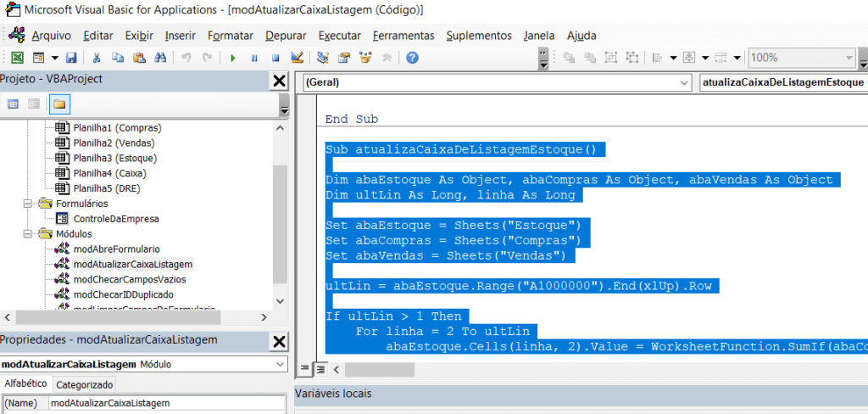
Task: Click the Reset stop icon
Action: pyautogui.click(x=275, y=58)
